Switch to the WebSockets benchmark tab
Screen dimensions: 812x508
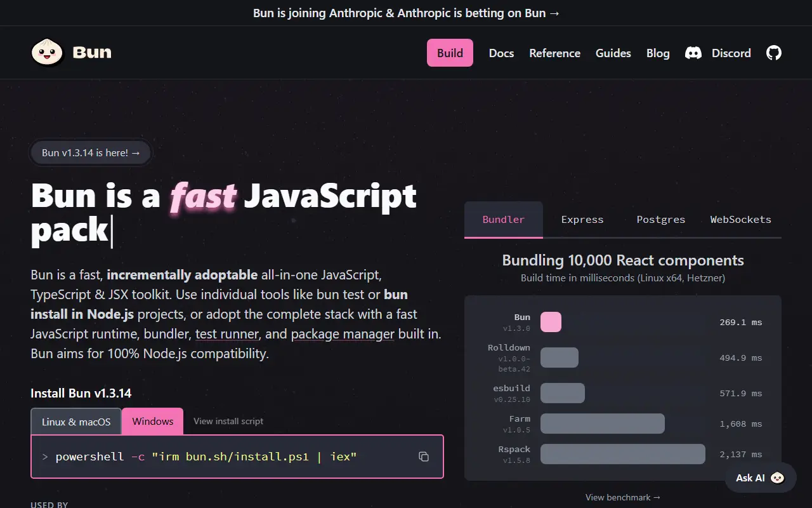tap(741, 220)
